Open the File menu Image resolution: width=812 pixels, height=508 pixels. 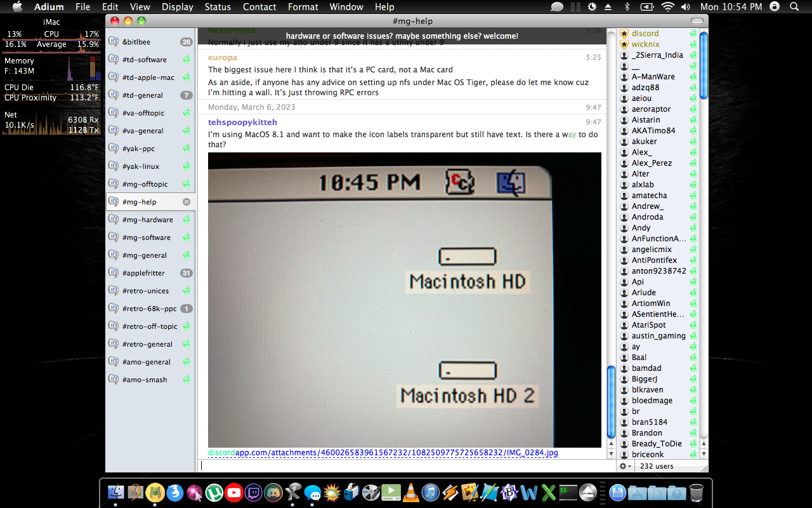82,7
